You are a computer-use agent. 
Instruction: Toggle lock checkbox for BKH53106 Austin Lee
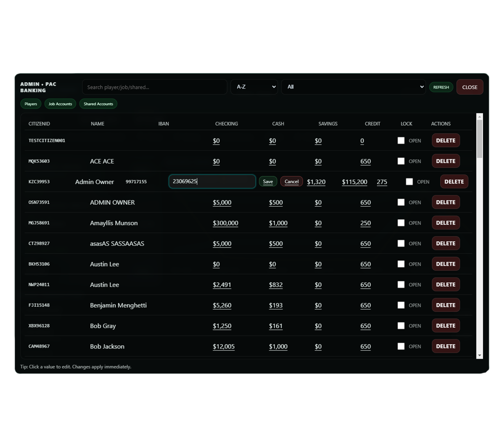pos(401,264)
